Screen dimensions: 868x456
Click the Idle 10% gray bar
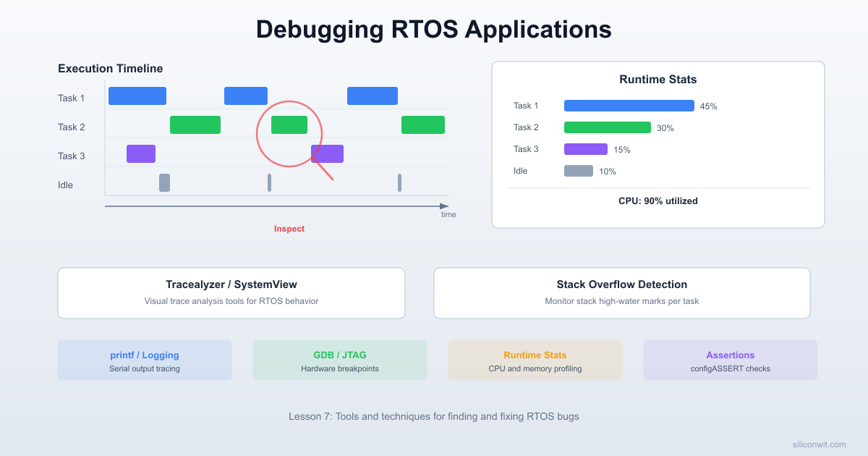pos(579,171)
